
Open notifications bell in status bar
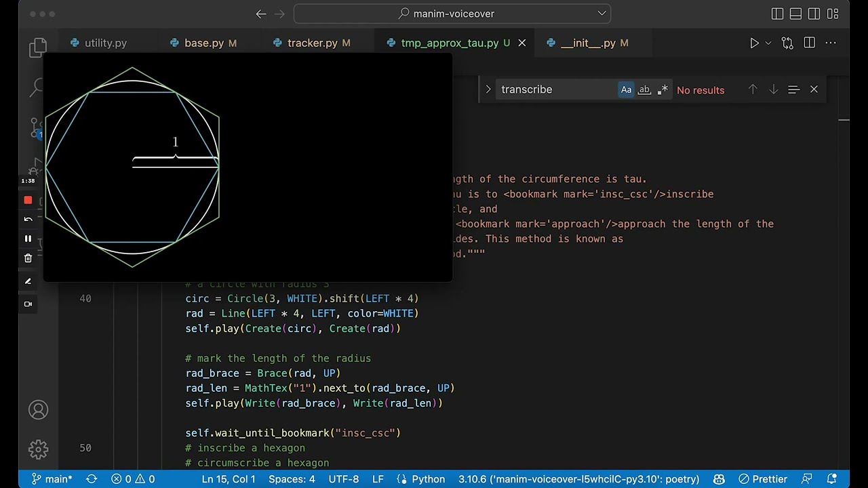832,479
